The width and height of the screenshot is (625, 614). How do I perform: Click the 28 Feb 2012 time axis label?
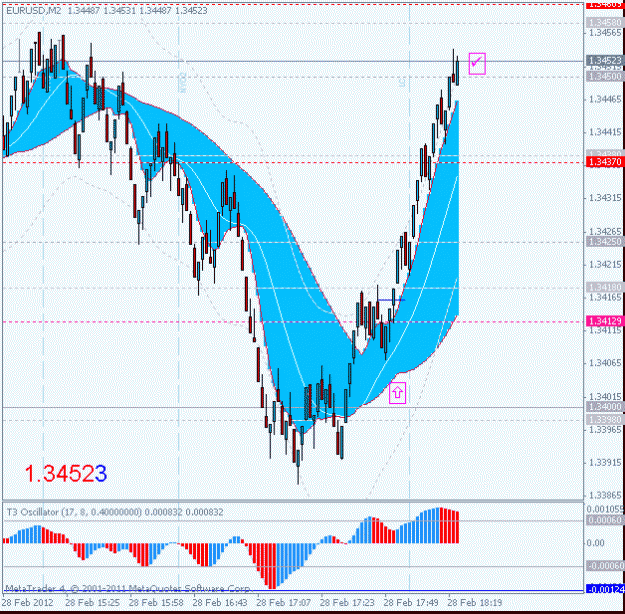tap(28, 602)
